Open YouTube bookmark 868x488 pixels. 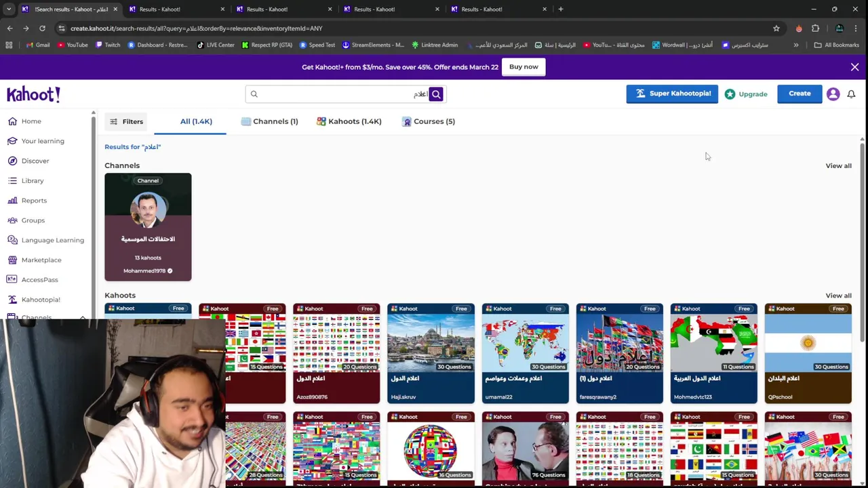tap(73, 45)
